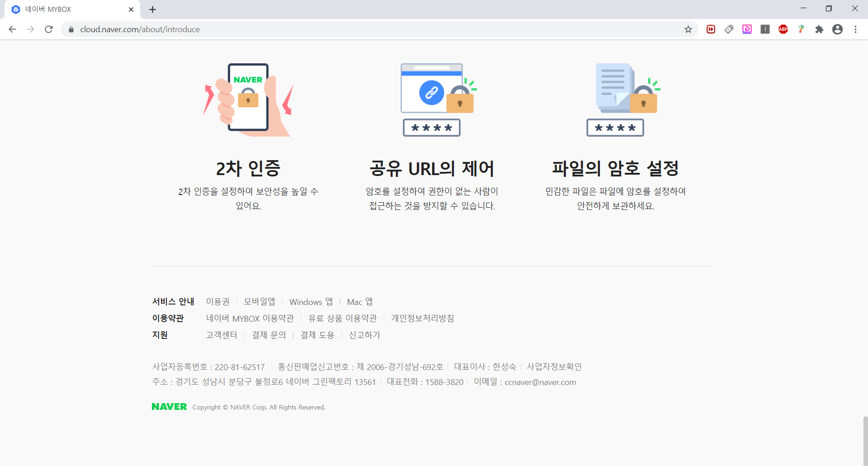The height and width of the screenshot is (466, 868).
Task: View site security lock info
Action: tap(71, 29)
